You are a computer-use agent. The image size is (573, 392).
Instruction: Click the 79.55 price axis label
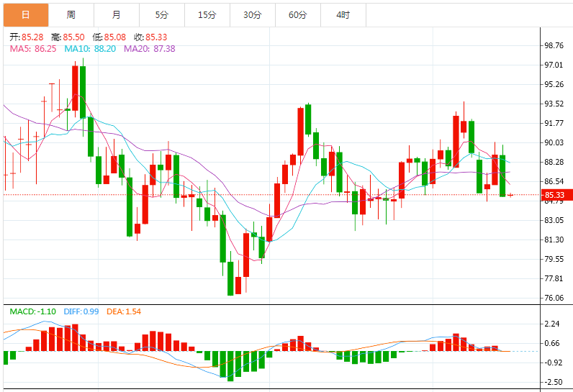coord(554,259)
